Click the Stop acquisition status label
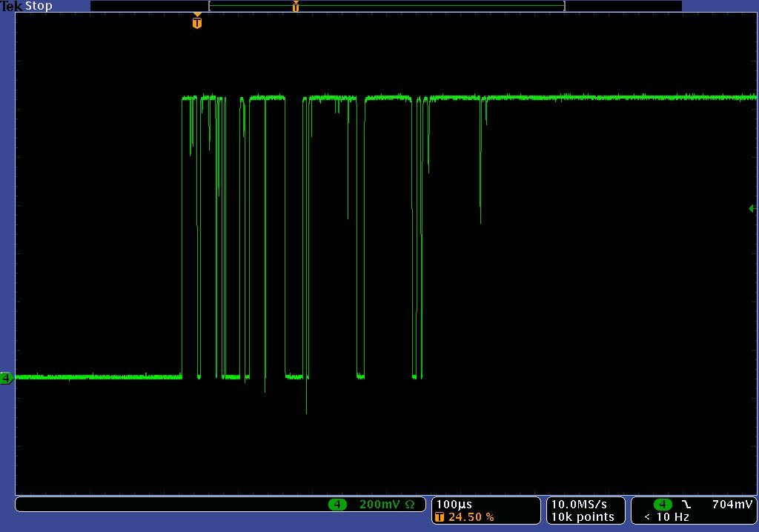 click(39, 6)
